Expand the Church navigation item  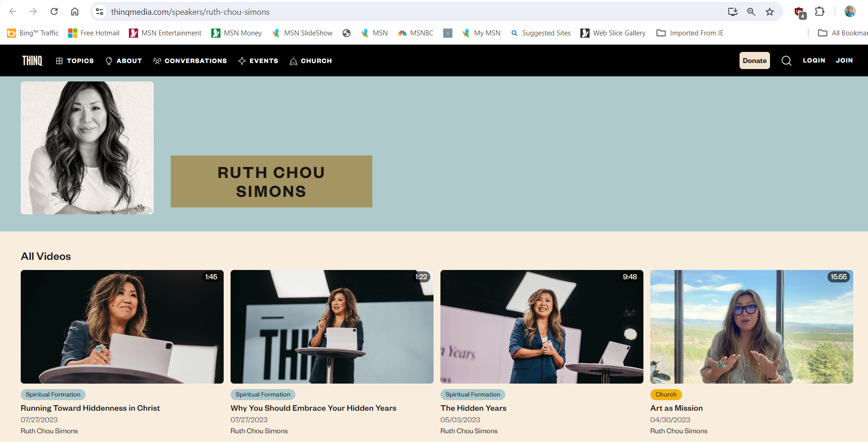[311, 61]
